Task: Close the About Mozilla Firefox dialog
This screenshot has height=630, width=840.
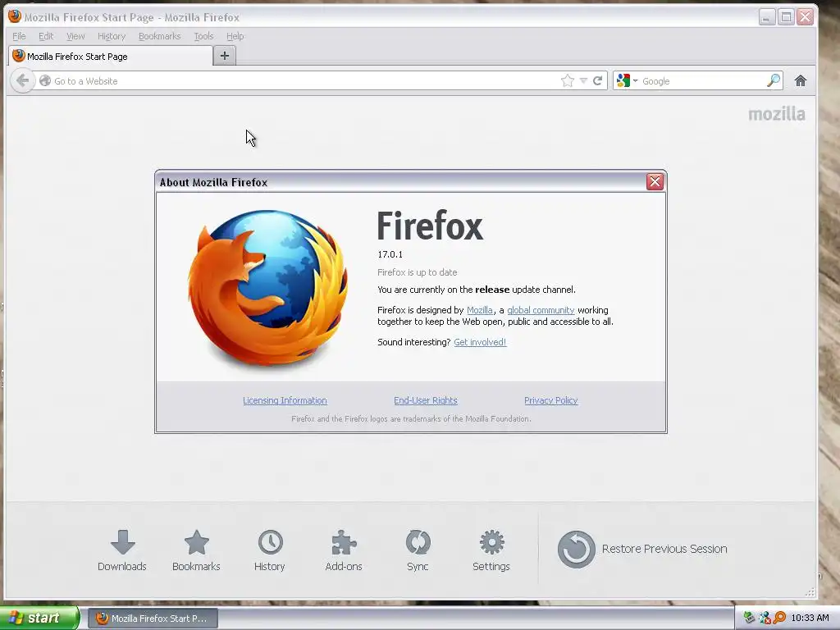Action: click(655, 182)
